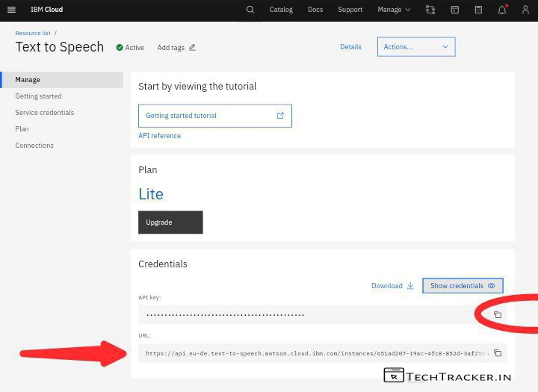The width and height of the screenshot is (538, 392).
Task: Open the notifications bell icon
Action: click(502, 10)
